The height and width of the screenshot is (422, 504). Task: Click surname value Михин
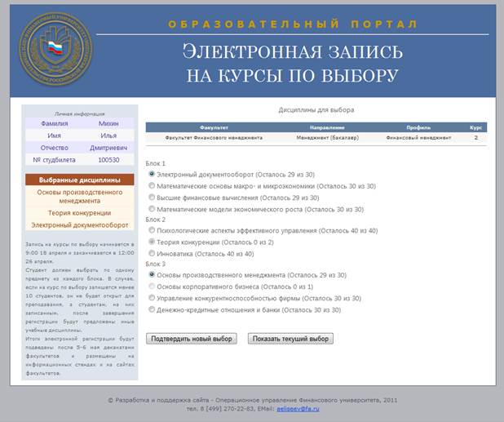click(108, 123)
